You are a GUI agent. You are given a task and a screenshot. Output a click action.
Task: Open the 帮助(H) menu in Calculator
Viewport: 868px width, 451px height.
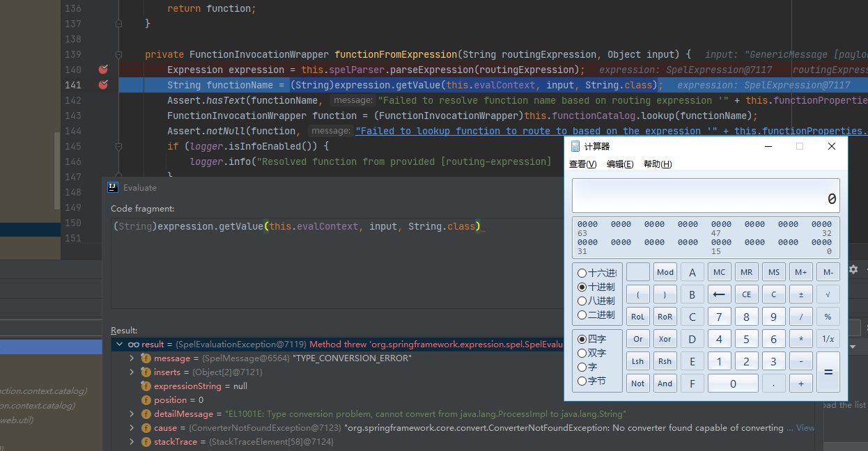tap(658, 164)
